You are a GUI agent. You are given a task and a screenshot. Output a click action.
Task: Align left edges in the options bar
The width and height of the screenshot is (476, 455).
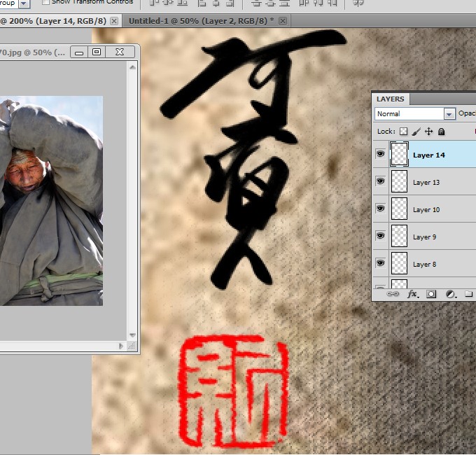click(x=202, y=3)
